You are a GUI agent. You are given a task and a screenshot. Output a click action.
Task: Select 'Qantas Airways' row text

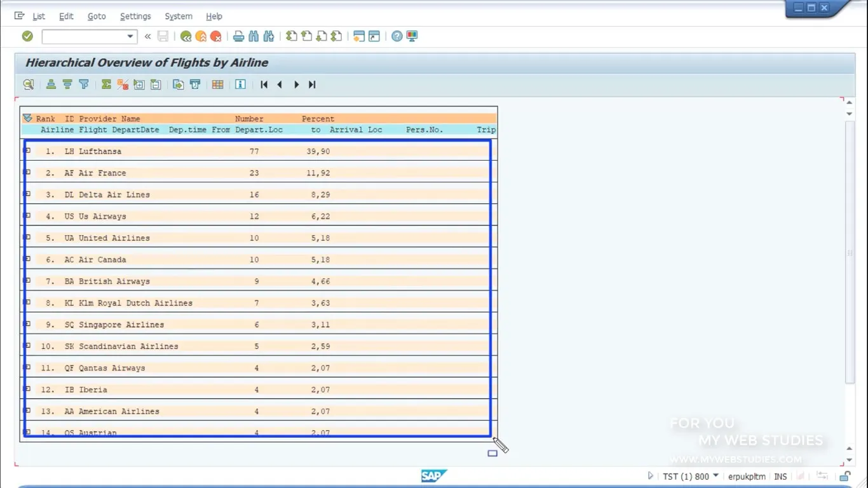(112, 368)
